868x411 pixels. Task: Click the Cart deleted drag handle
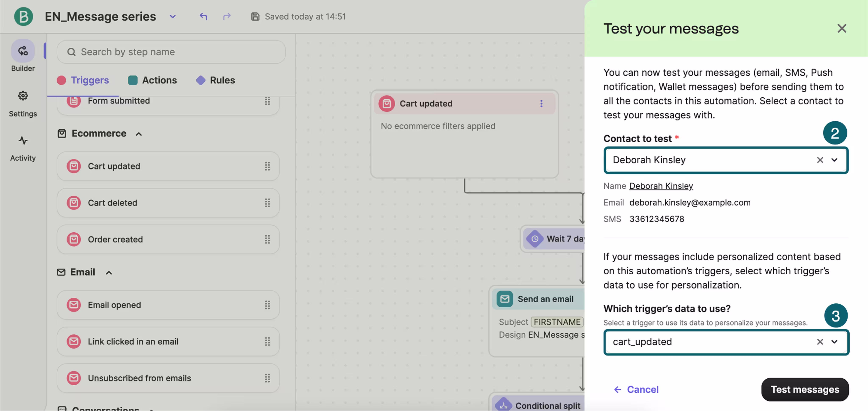267,203
